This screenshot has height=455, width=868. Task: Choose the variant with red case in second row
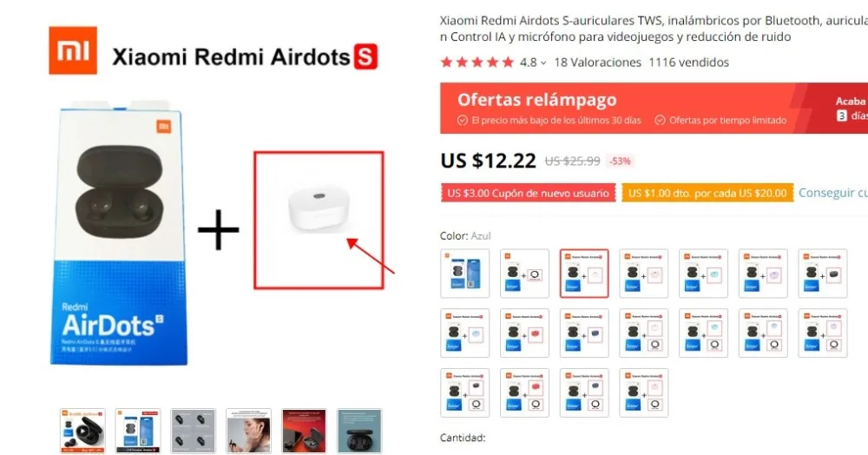coord(525,333)
